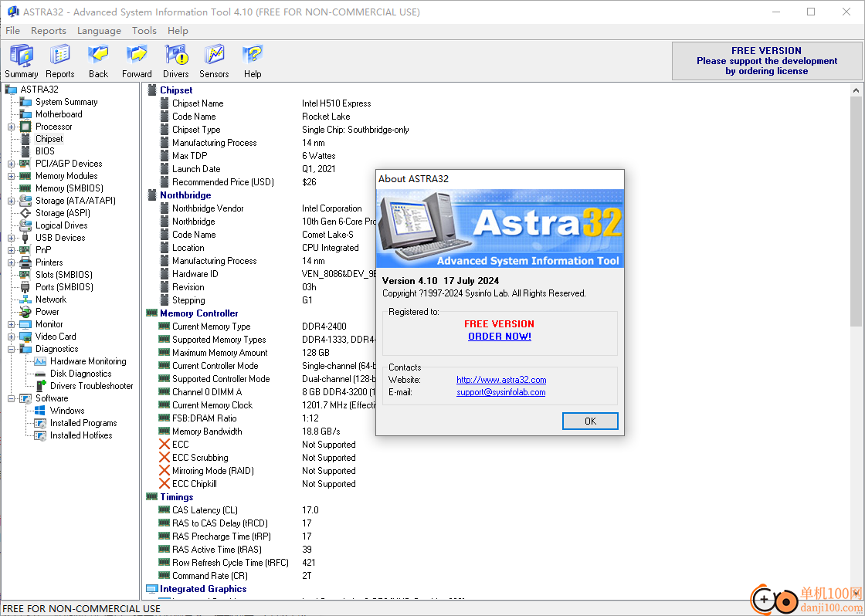
Task: Select Ports (SMBIOS) tree item
Action: pos(64,286)
